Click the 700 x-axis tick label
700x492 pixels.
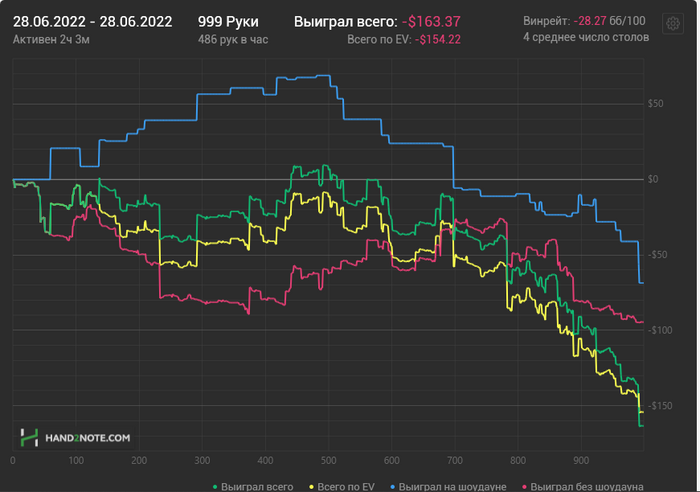(x=455, y=460)
